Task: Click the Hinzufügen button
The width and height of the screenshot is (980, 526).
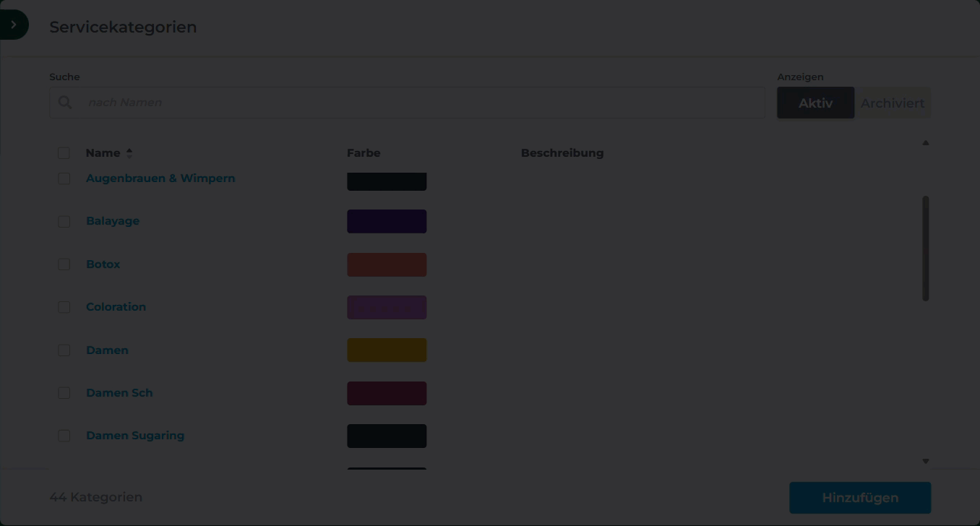Action: point(860,498)
